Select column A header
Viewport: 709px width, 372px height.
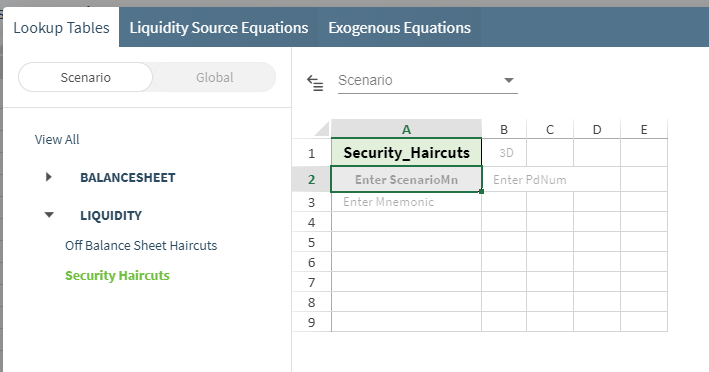pos(406,129)
